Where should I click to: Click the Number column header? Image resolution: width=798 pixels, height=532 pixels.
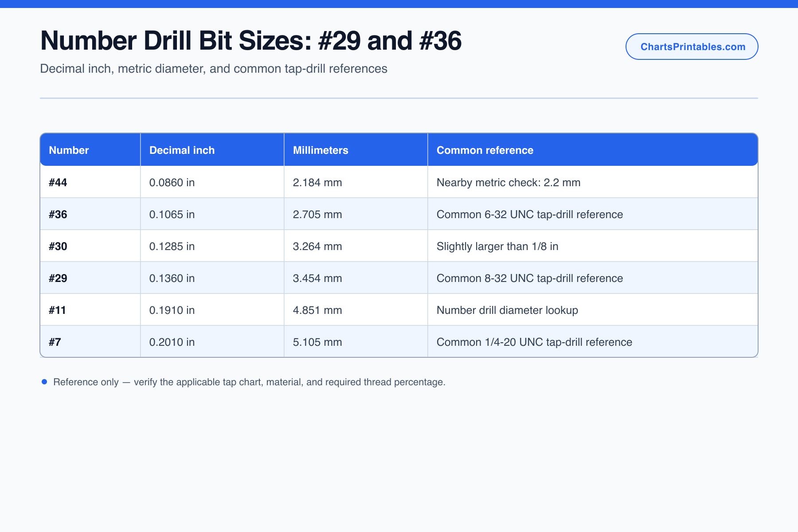pos(90,150)
